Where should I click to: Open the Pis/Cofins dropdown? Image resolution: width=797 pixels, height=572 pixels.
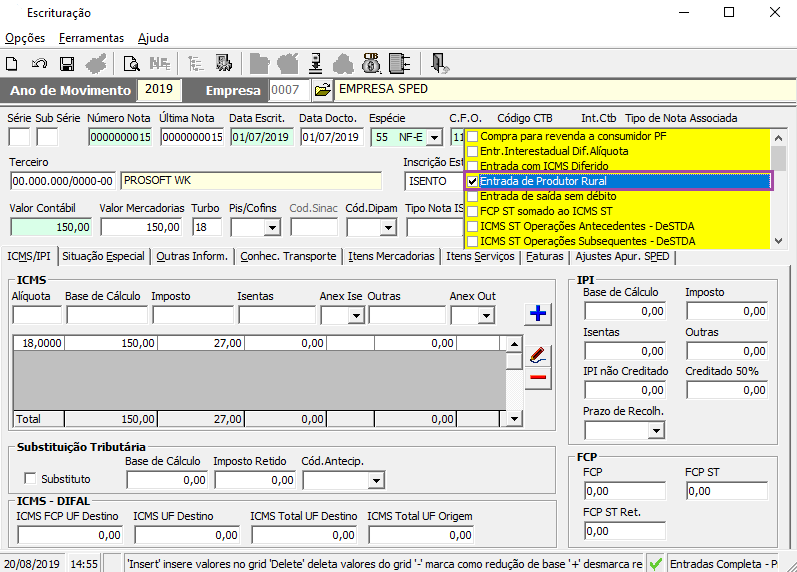(x=272, y=227)
